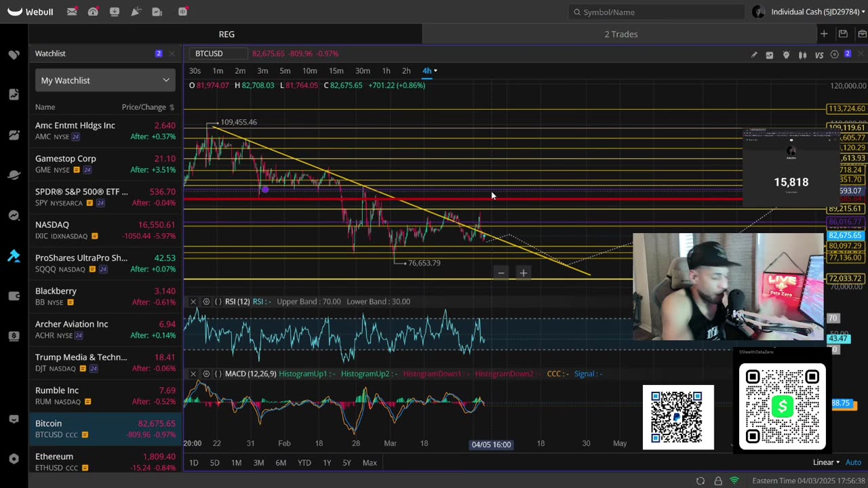Open the settings gear icon in left sidebar
This screenshot has height=488, width=868.
(14, 459)
